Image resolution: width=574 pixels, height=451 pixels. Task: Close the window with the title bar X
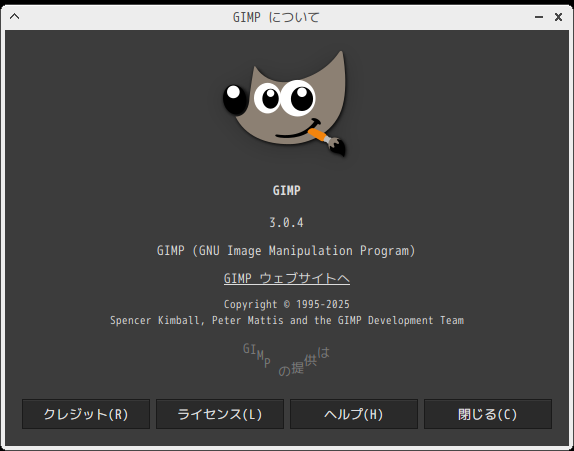click(x=558, y=17)
